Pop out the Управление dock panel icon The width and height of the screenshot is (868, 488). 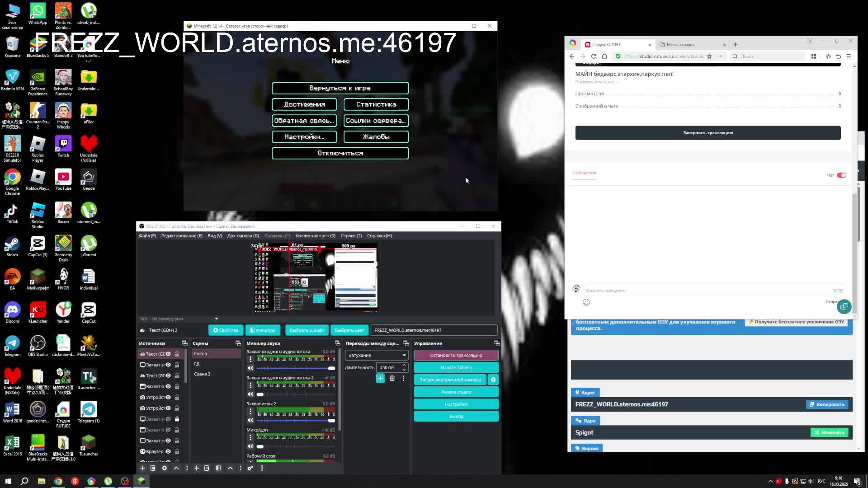point(497,343)
